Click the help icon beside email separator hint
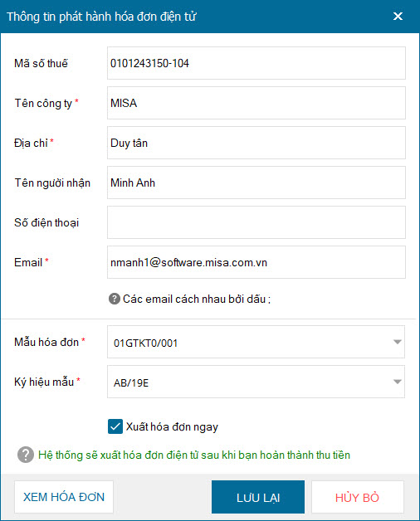 [x=114, y=299]
